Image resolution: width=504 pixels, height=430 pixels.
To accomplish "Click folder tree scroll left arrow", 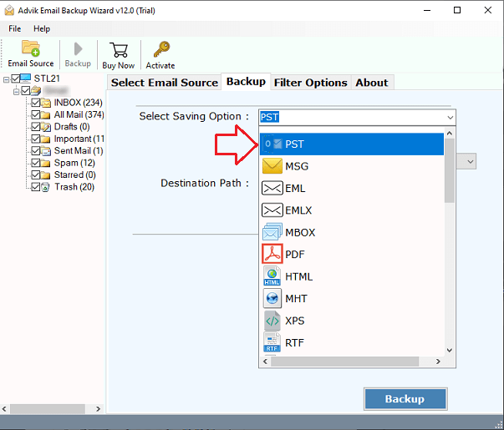I will click(4, 409).
